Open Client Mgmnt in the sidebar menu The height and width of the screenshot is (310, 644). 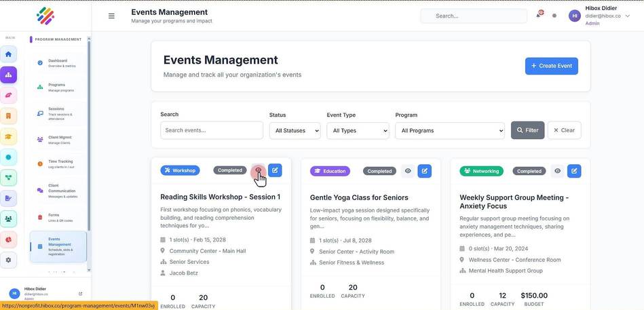(58, 140)
